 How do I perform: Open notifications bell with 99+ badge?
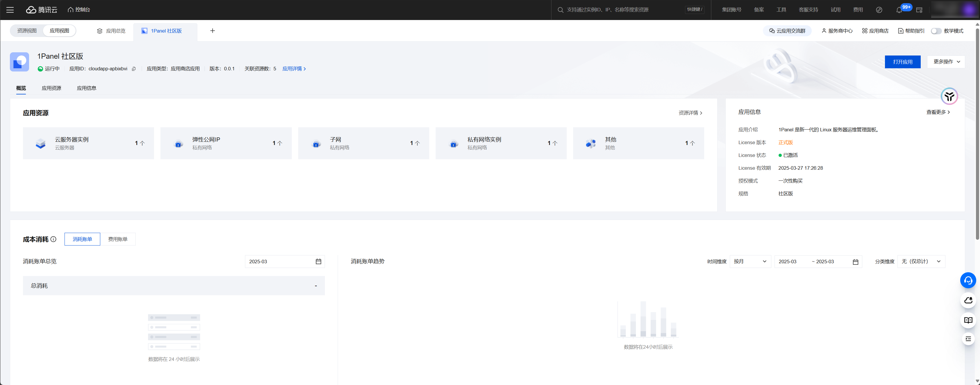pyautogui.click(x=899, y=10)
